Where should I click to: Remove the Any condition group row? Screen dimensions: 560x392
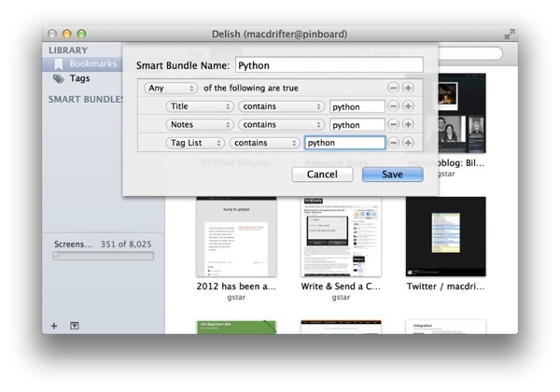click(393, 88)
